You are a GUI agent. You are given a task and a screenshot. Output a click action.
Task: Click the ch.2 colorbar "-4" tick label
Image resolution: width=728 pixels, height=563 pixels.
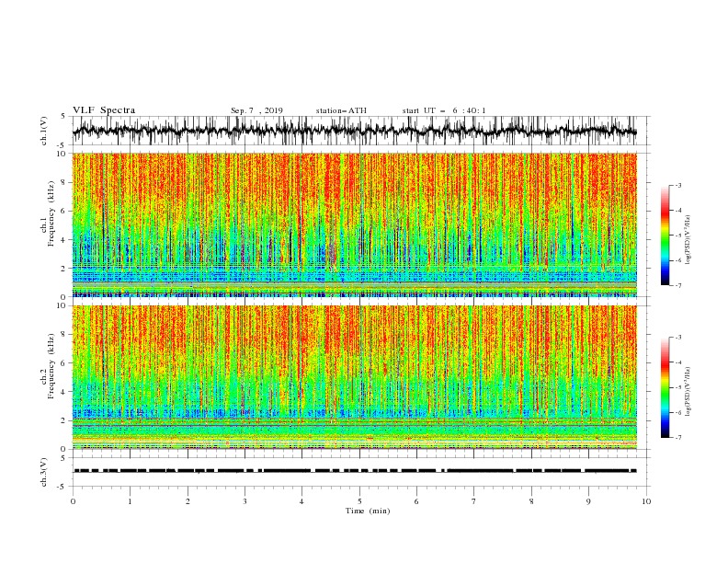678,362
